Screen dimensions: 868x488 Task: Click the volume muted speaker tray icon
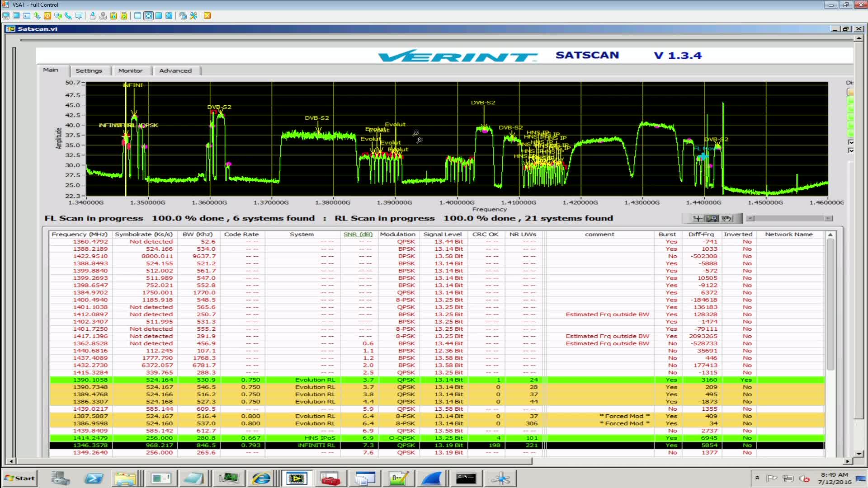(804, 479)
